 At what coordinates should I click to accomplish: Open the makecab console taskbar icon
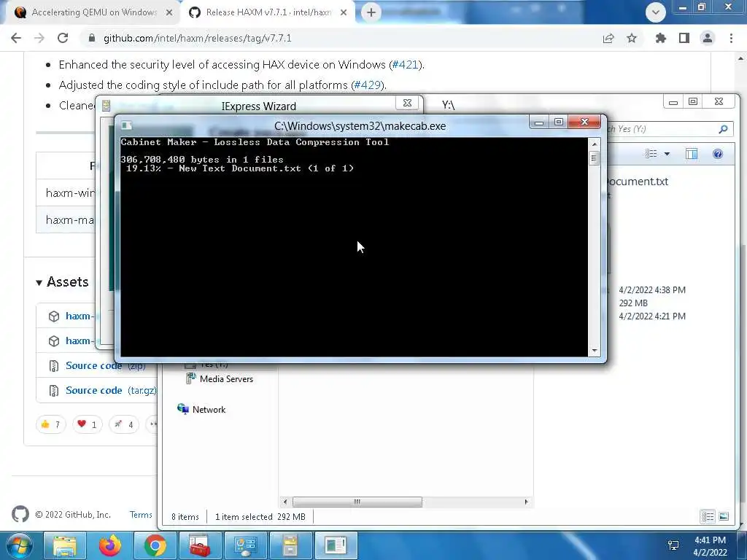(336, 545)
